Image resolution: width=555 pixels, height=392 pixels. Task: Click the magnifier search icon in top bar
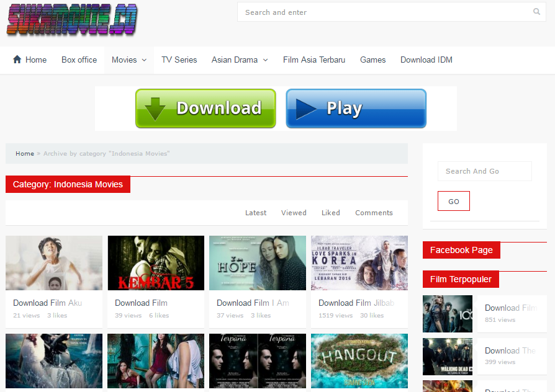[x=536, y=12]
